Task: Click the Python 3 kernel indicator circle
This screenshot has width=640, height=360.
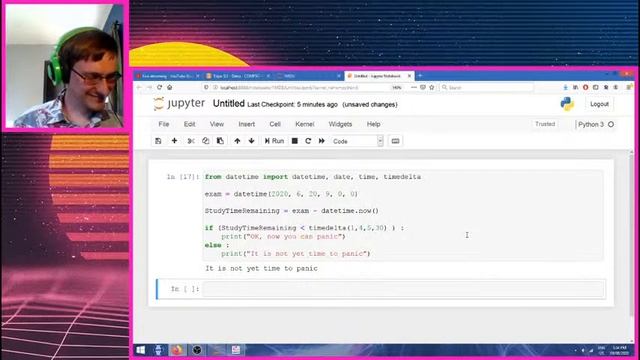Action: point(611,124)
